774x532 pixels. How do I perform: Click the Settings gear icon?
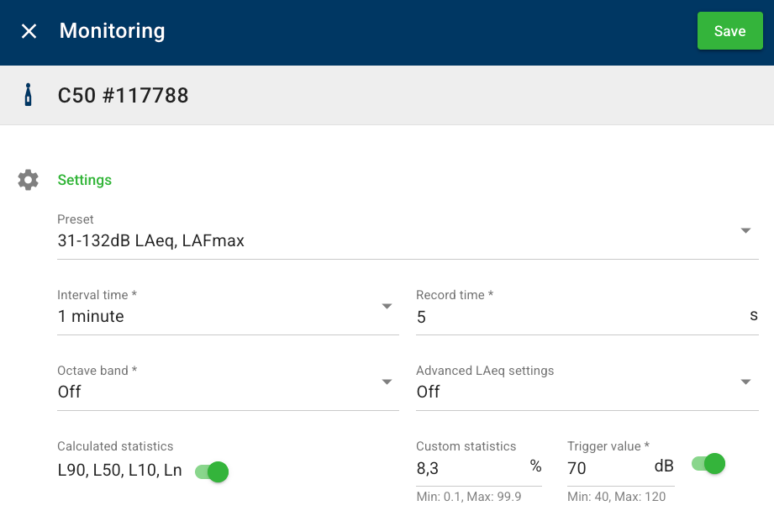click(x=28, y=180)
